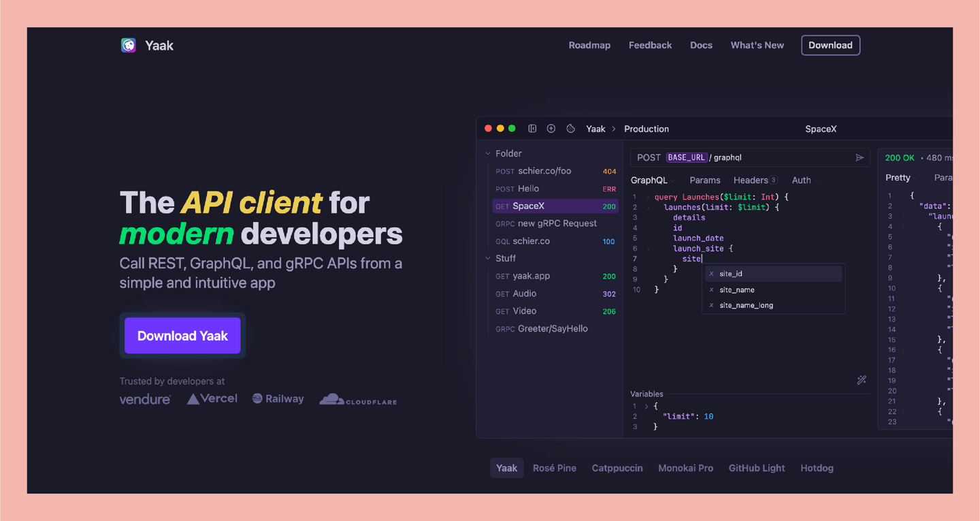
Task: Click the plus icon to create request
Action: coord(551,129)
